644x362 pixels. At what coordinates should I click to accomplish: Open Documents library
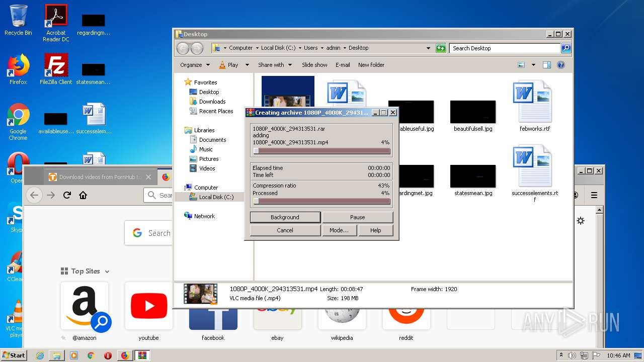point(212,140)
